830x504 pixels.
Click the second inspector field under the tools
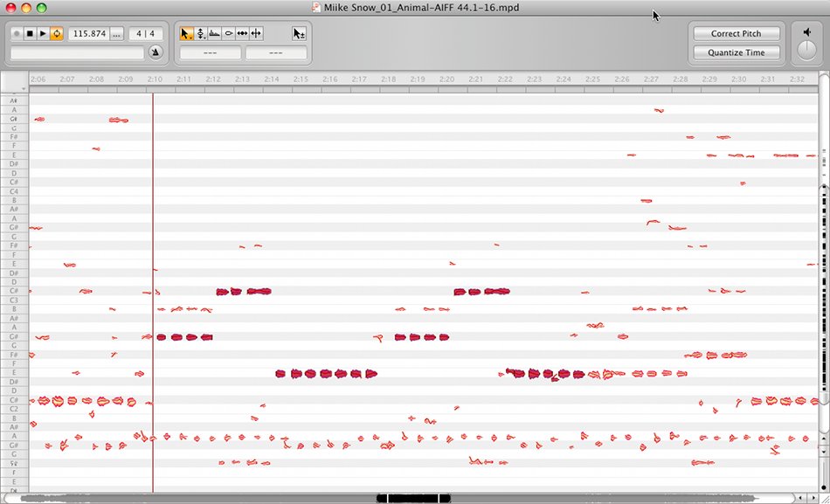click(276, 53)
